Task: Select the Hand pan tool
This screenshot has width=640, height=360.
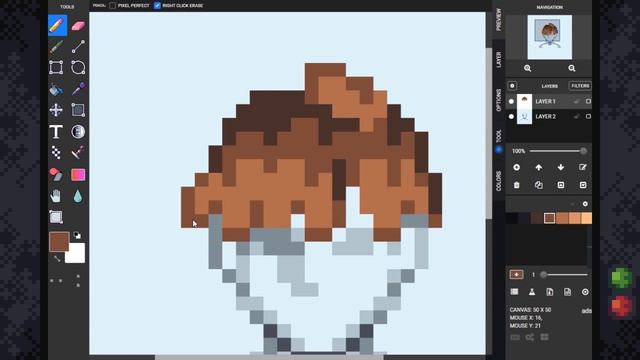Action: 56,196
